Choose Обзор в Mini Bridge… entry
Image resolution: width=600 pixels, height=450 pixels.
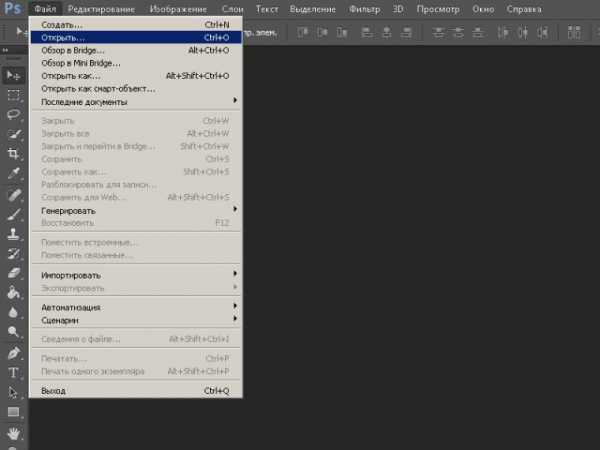coord(136,63)
